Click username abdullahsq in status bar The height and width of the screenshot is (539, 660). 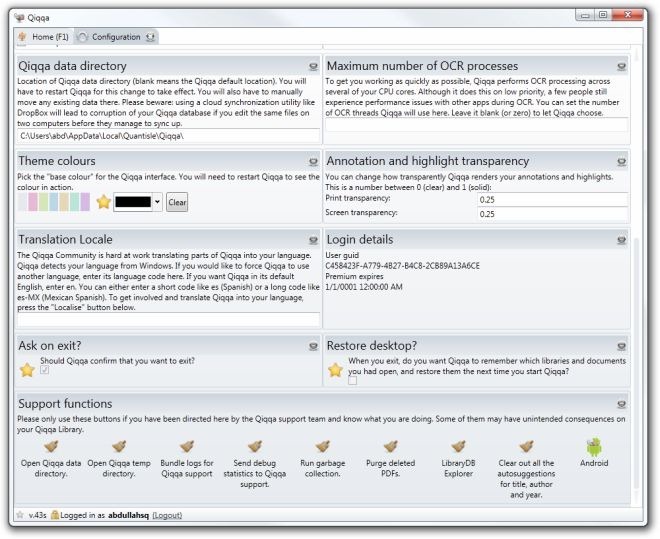(x=128, y=515)
